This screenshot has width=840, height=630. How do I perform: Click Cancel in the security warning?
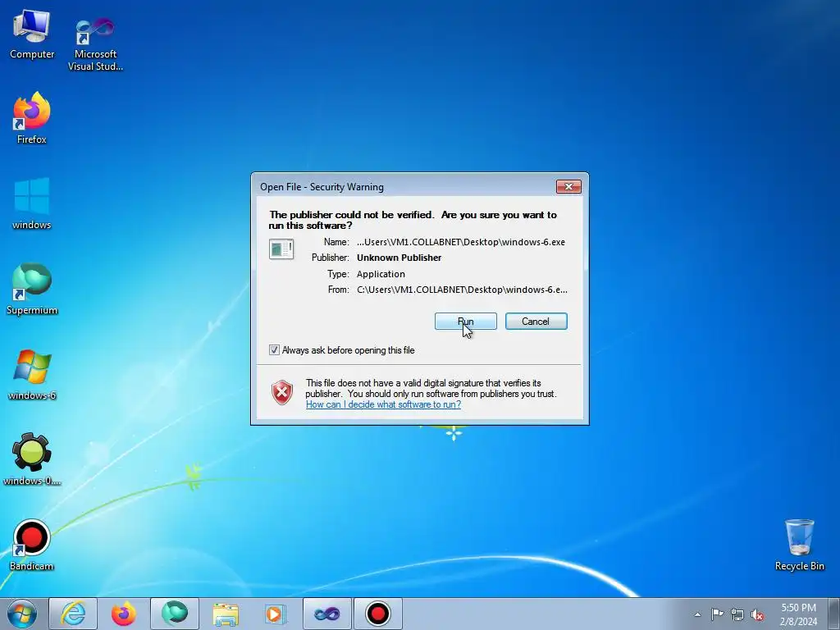[x=536, y=322]
